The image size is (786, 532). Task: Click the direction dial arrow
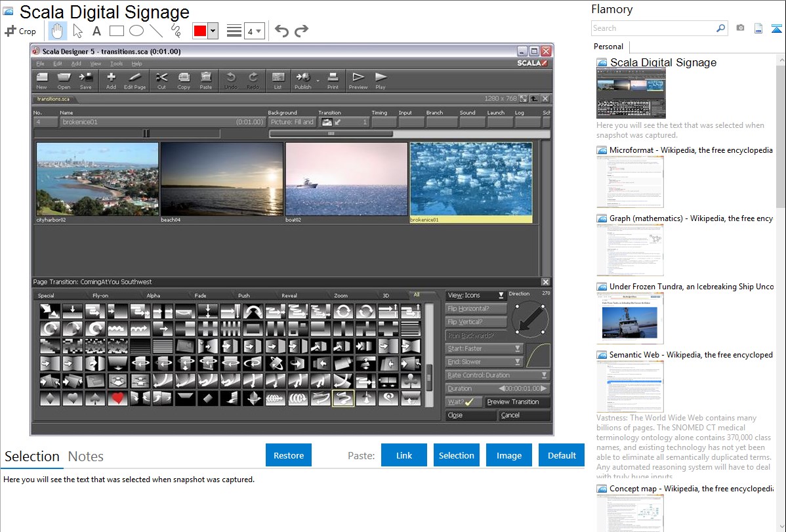pos(530,319)
